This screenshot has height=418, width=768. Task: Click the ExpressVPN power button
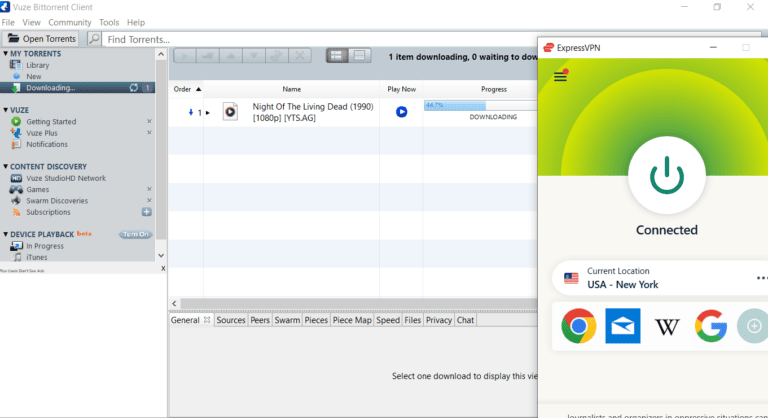(666, 176)
